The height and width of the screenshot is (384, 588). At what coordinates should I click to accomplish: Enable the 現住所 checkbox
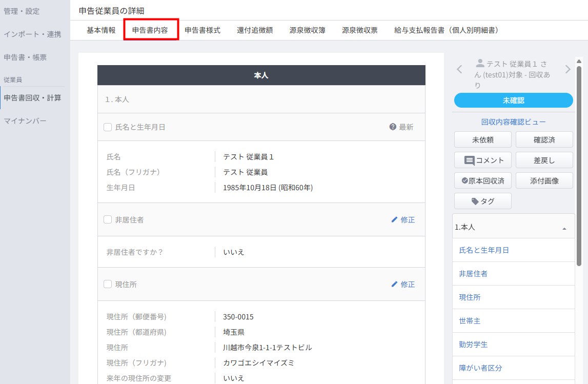pyautogui.click(x=108, y=284)
